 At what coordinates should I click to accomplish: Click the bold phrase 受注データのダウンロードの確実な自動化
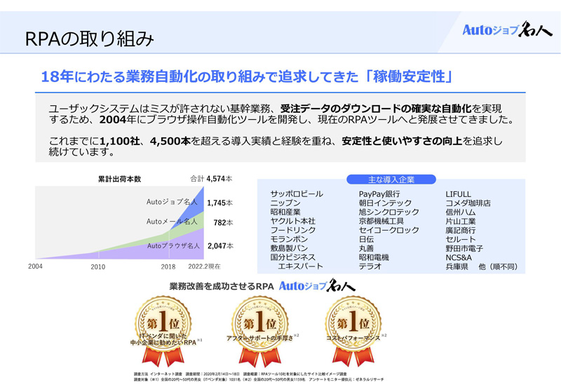click(376, 109)
